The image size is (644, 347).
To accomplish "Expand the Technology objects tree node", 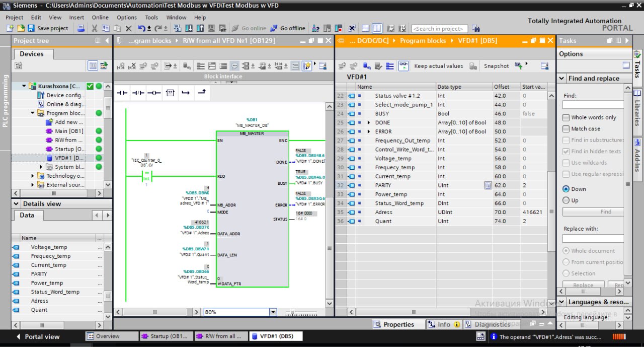I will click(x=33, y=176).
